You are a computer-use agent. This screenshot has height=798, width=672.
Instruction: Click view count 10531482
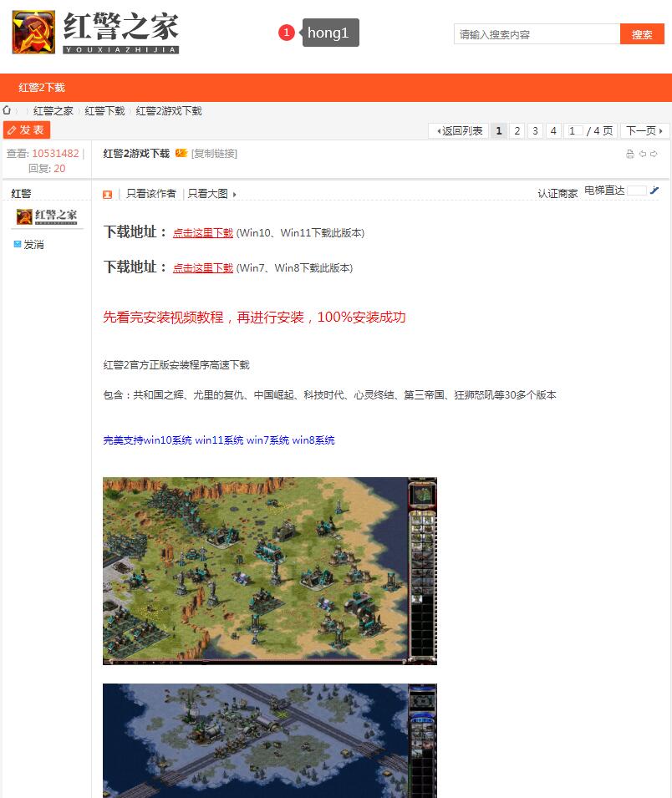55,153
